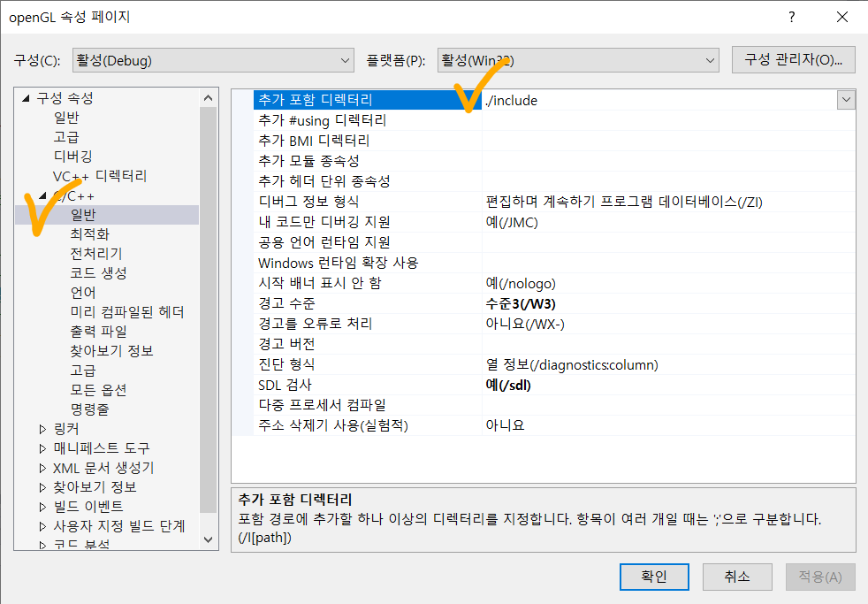Viewport: 868px width, 604px height.
Task: Click the tree scrollbar down arrow
Action: (208, 539)
